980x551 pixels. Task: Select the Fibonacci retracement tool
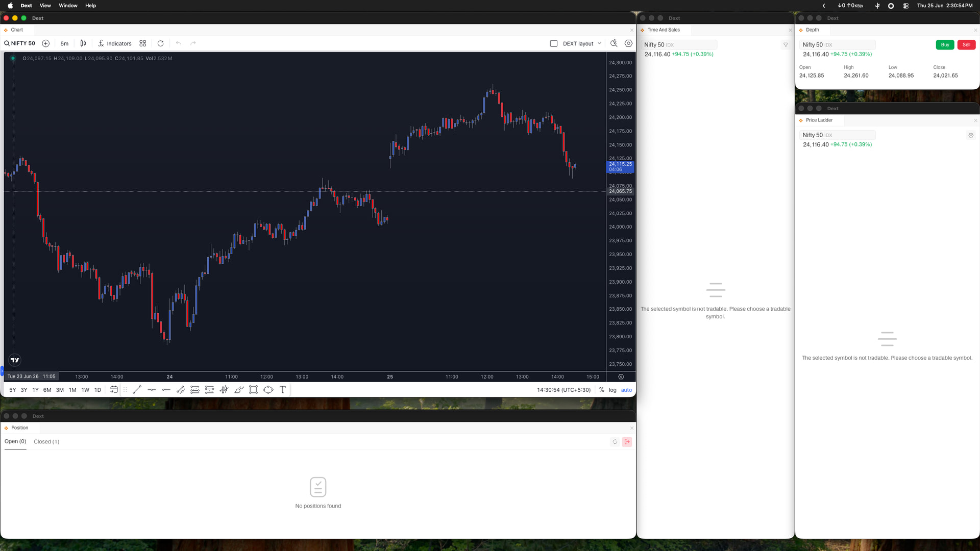pyautogui.click(x=195, y=390)
